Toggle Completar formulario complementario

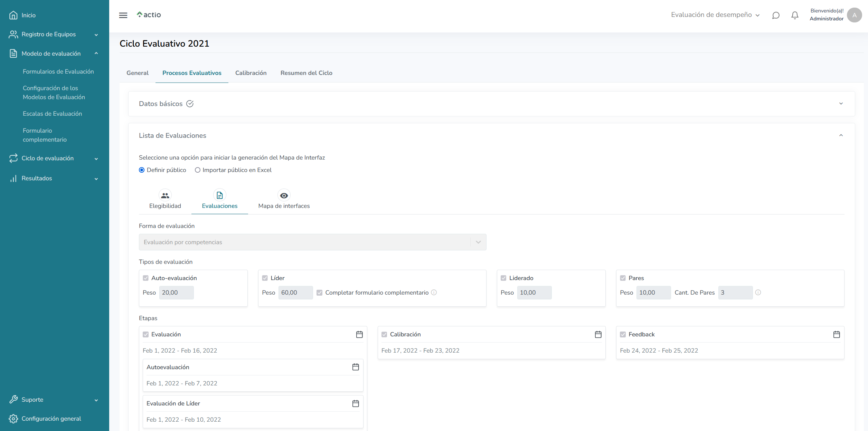tap(320, 293)
